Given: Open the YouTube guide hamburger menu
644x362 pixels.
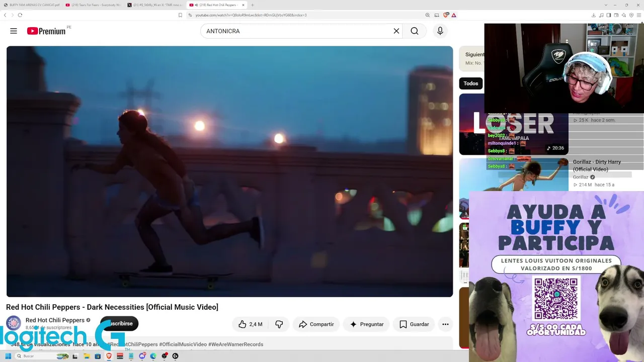Looking at the screenshot, I should (14, 31).
